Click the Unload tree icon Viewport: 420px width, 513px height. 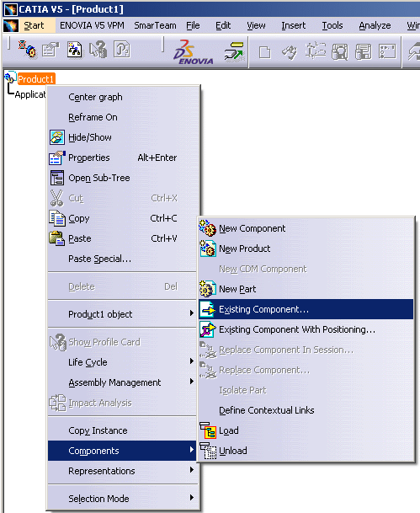point(208,451)
